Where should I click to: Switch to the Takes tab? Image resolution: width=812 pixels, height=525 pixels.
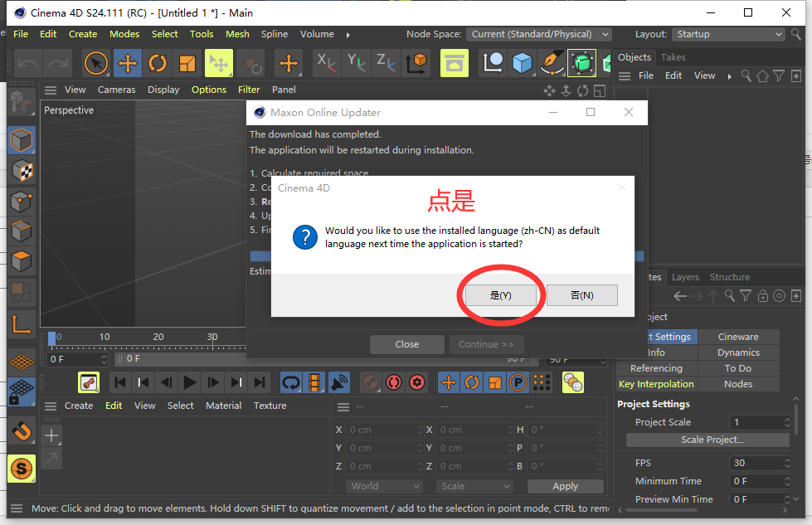(x=673, y=57)
